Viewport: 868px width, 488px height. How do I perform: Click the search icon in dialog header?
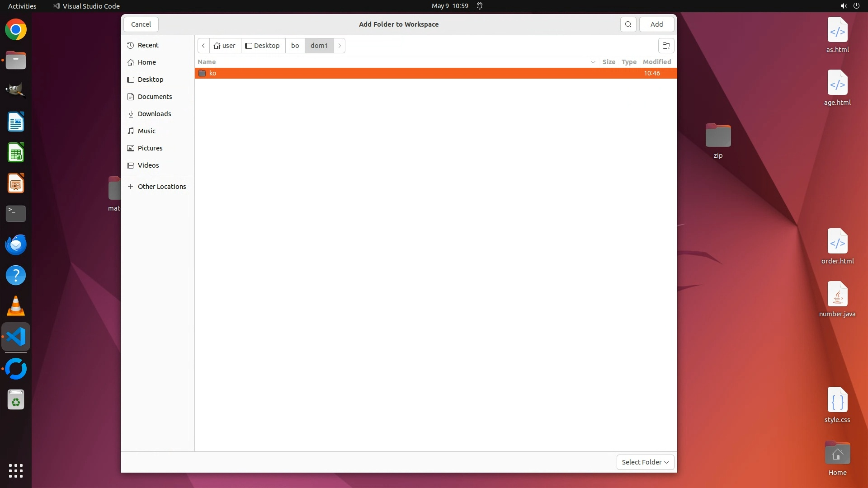point(628,24)
